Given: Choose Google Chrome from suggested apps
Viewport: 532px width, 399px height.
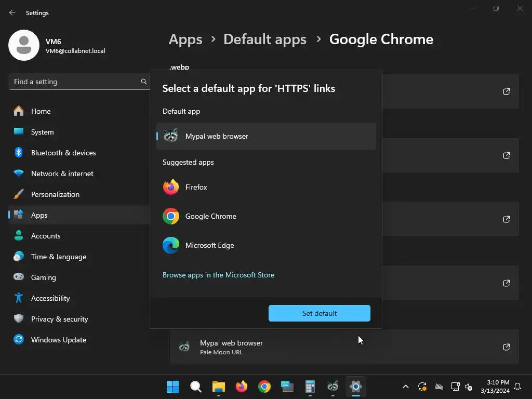Looking at the screenshot, I should click(266, 216).
